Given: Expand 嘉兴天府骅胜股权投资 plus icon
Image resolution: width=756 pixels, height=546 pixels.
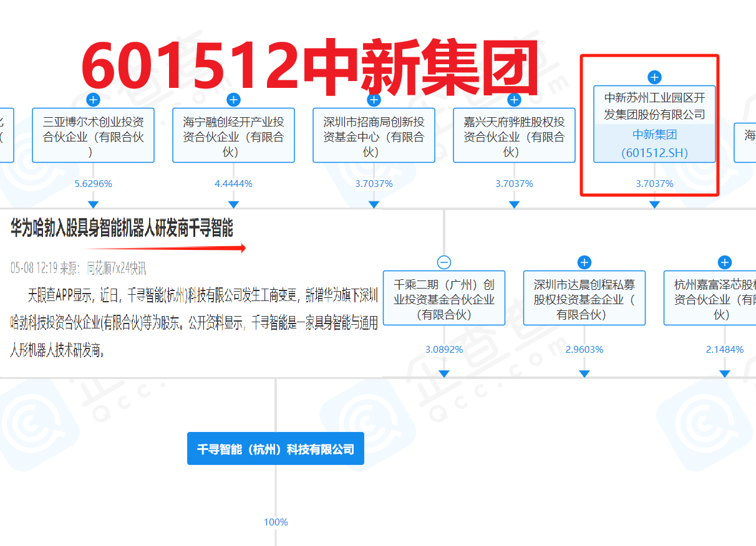Looking at the screenshot, I should pos(514,100).
